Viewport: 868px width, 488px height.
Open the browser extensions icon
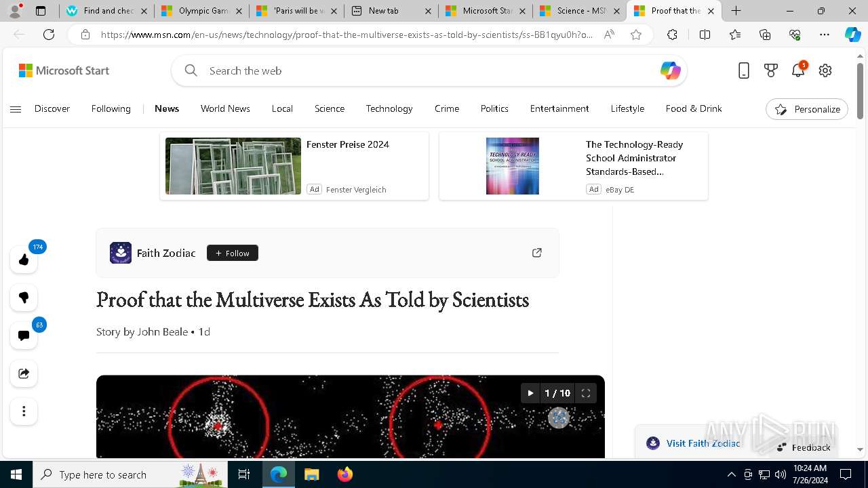coord(672,35)
